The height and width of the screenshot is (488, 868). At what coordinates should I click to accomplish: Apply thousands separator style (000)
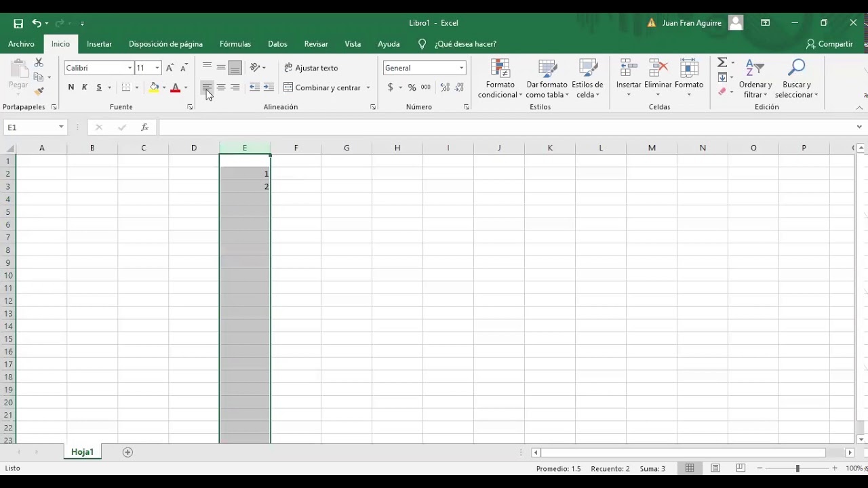pyautogui.click(x=426, y=87)
